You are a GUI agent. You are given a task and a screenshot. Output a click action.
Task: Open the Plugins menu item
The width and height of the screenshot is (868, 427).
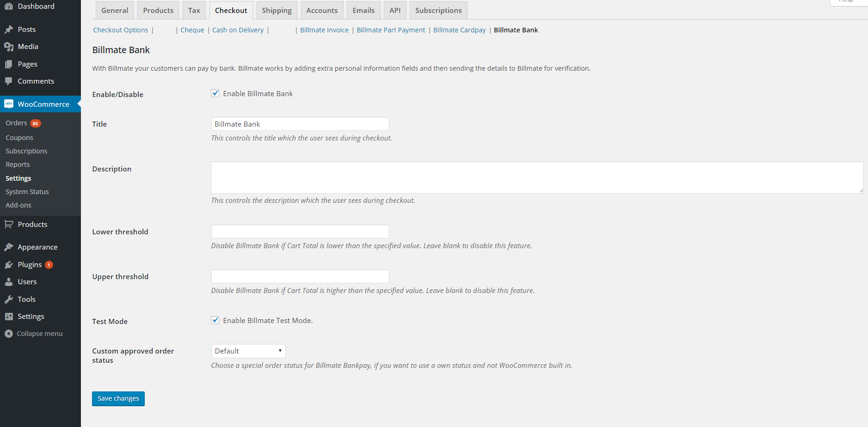click(x=30, y=265)
